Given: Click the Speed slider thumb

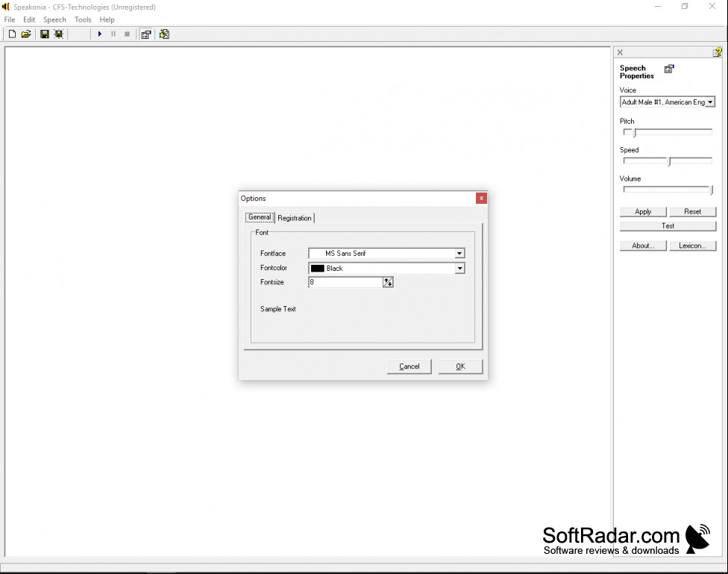Looking at the screenshot, I should coord(670,161).
